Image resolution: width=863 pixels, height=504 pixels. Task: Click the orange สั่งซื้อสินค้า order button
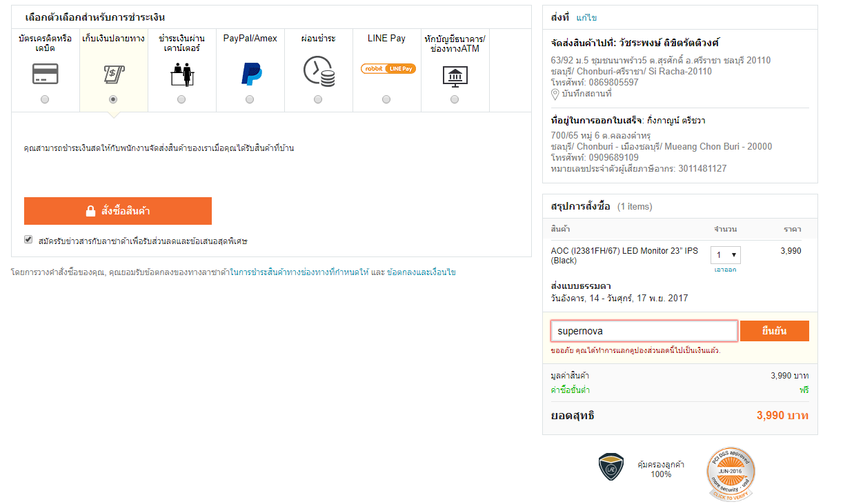[118, 211]
